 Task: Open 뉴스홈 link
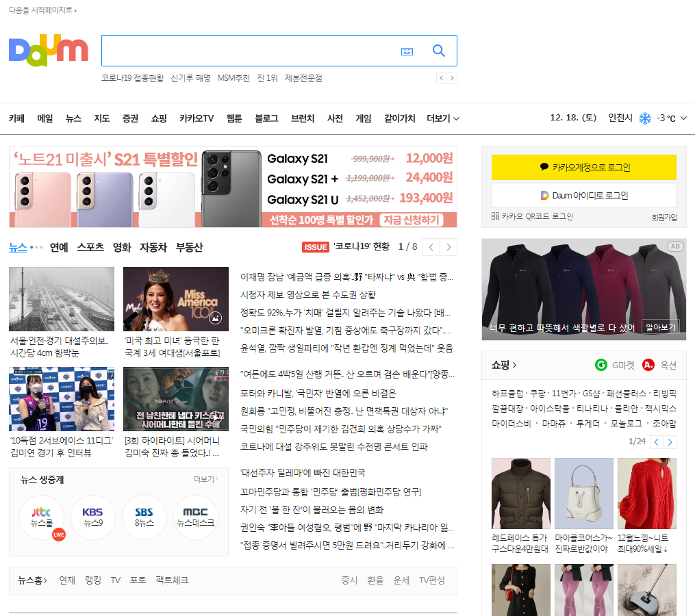tap(32, 580)
